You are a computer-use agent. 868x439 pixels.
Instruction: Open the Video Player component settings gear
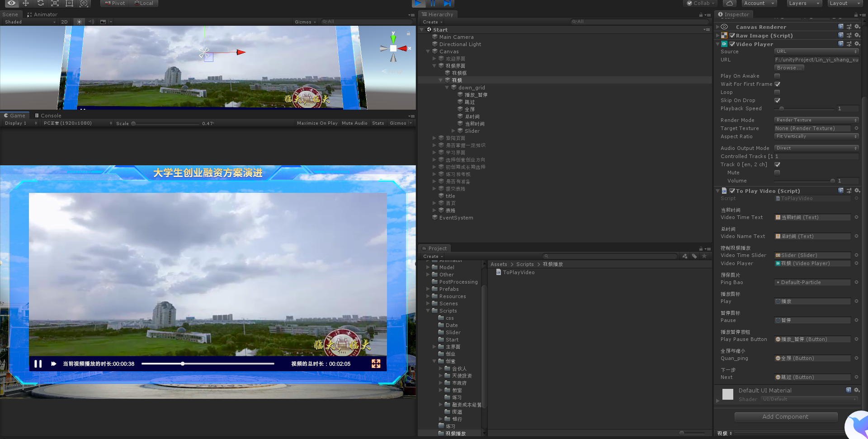858,44
